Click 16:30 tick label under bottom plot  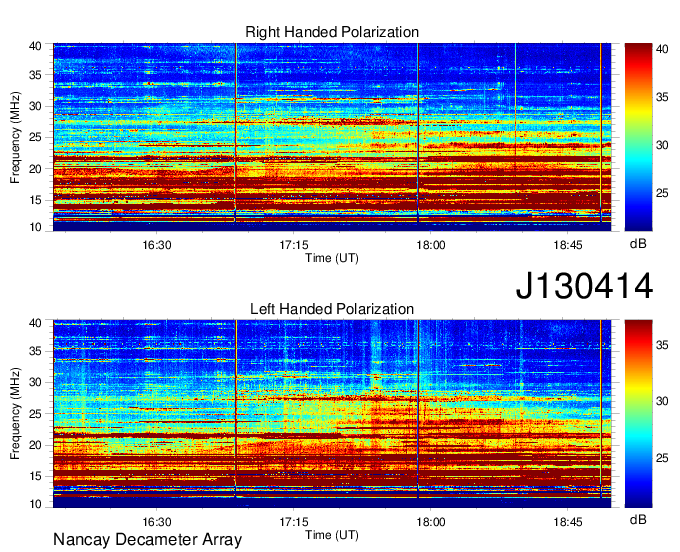(157, 522)
